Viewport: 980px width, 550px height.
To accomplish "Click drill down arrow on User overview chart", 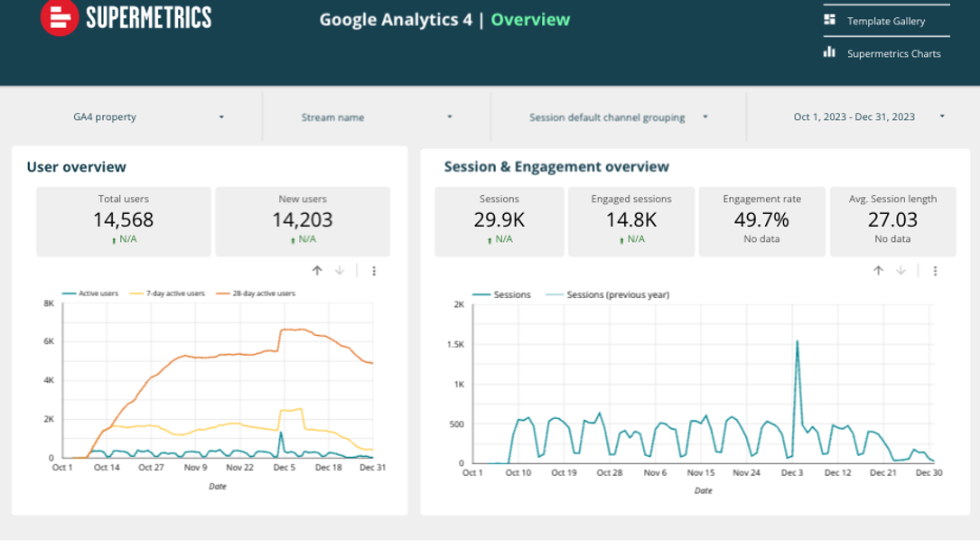I will pos(340,270).
